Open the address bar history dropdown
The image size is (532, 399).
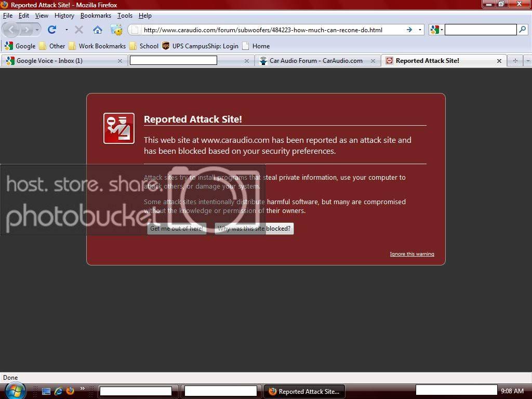point(420,30)
